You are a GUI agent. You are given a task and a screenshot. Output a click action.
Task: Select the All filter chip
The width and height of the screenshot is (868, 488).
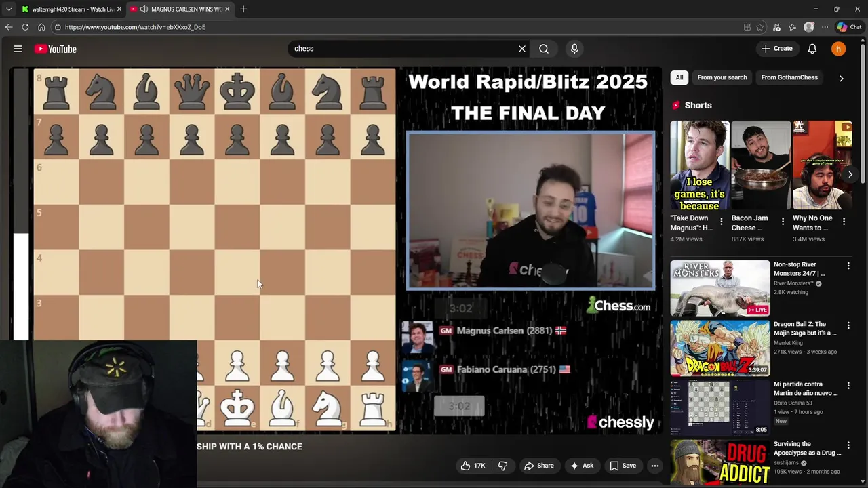click(x=679, y=77)
